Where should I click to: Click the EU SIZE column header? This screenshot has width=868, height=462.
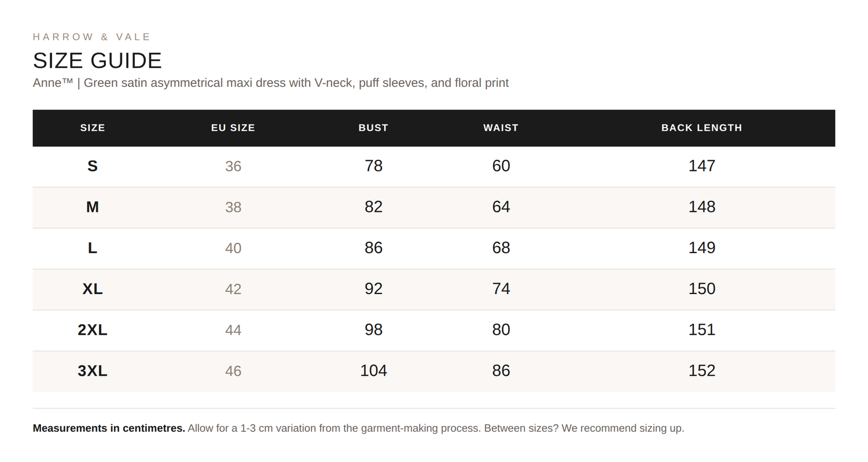pyautogui.click(x=233, y=128)
